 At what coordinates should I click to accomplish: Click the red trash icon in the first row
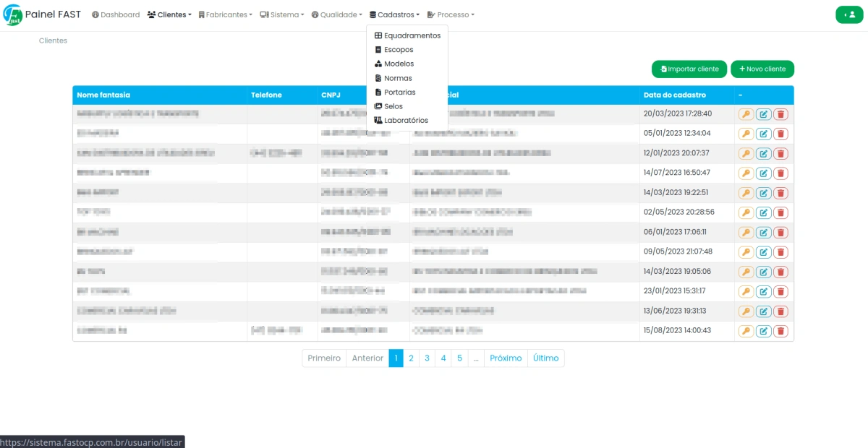(x=781, y=113)
